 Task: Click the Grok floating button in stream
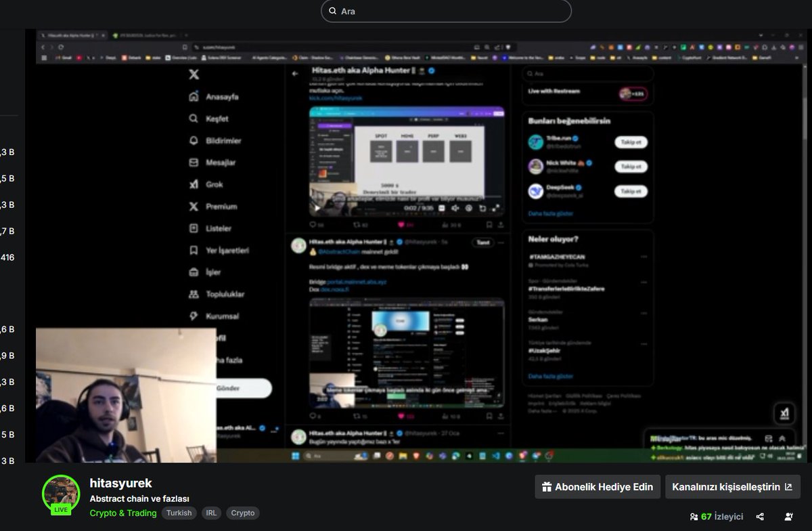[784, 412]
